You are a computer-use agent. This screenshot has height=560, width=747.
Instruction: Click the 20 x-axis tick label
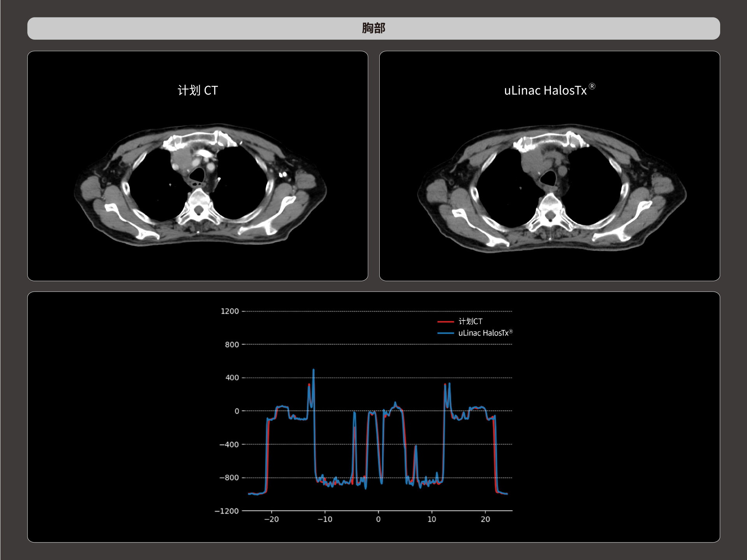click(485, 519)
